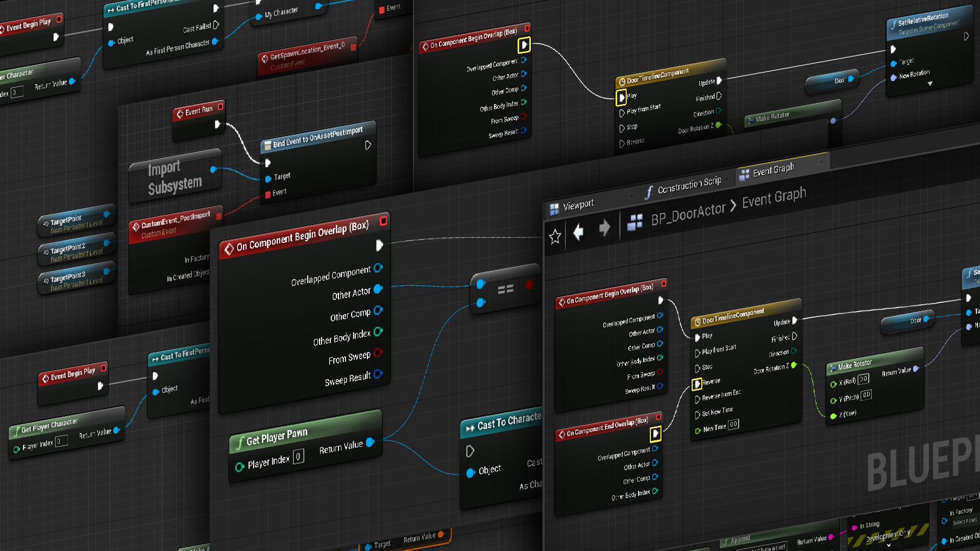The width and height of the screenshot is (980, 551).
Task: Click the forward navigation arrow
Action: [604, 228]
